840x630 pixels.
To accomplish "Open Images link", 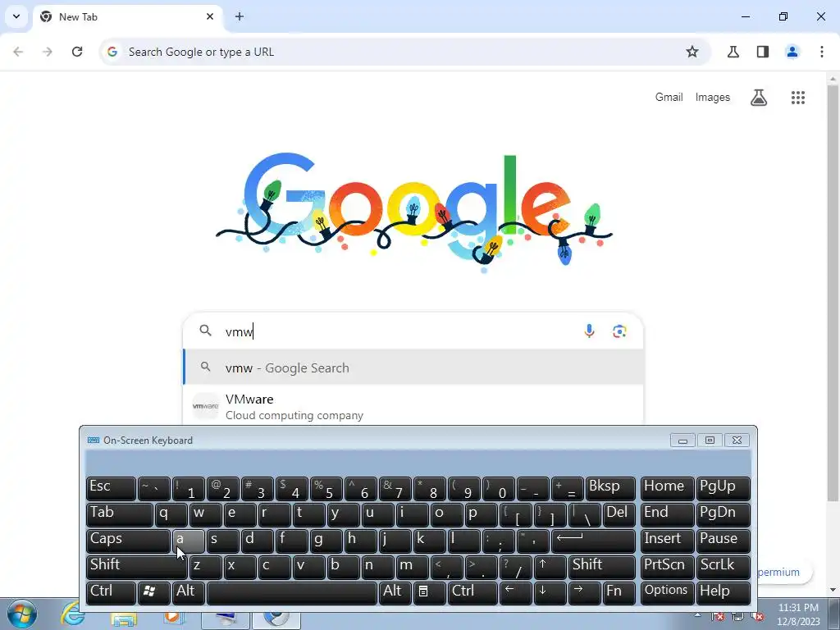I will (713, 97).
